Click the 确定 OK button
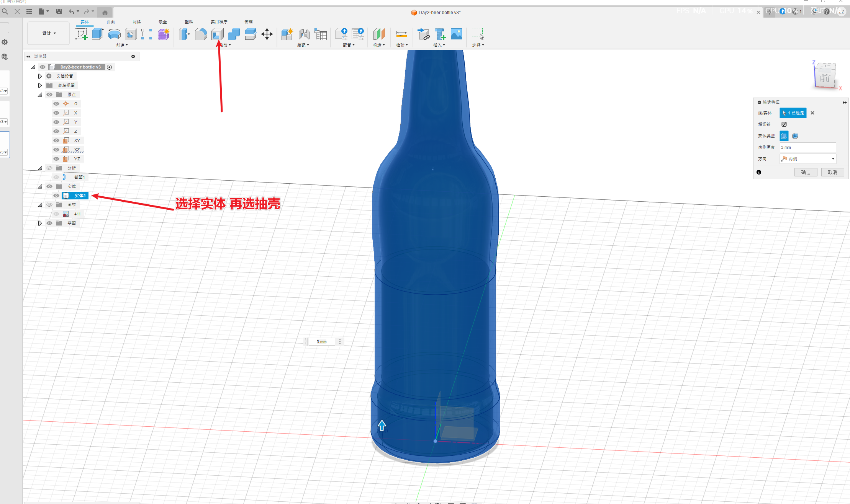Screen dimensions: 850x504 click(806, 172)
